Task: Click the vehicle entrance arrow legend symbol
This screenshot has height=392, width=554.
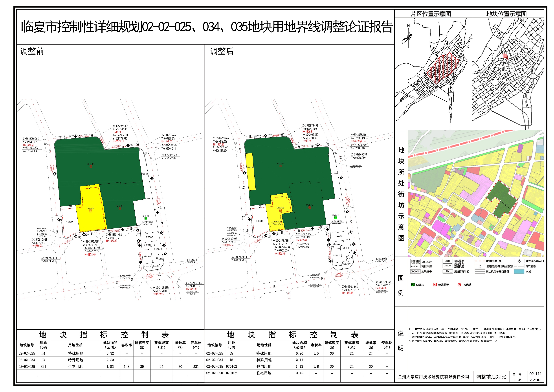Action: coord(519,261)
